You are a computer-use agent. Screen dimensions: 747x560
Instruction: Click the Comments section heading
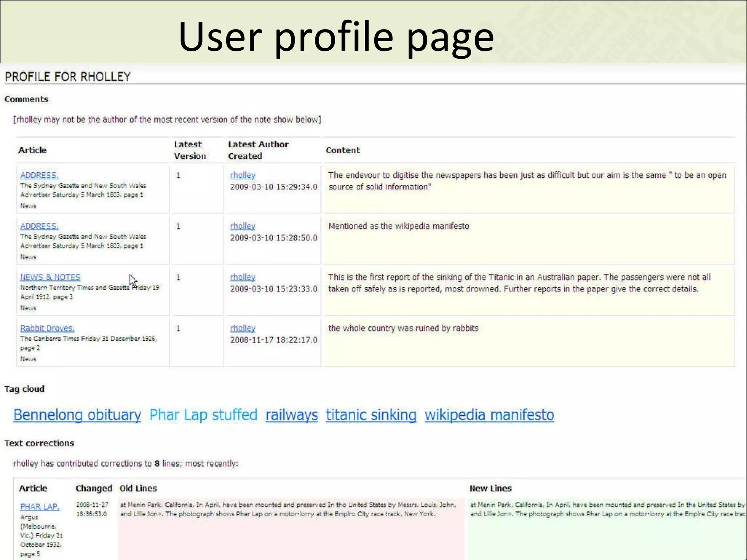coord(26,99)
